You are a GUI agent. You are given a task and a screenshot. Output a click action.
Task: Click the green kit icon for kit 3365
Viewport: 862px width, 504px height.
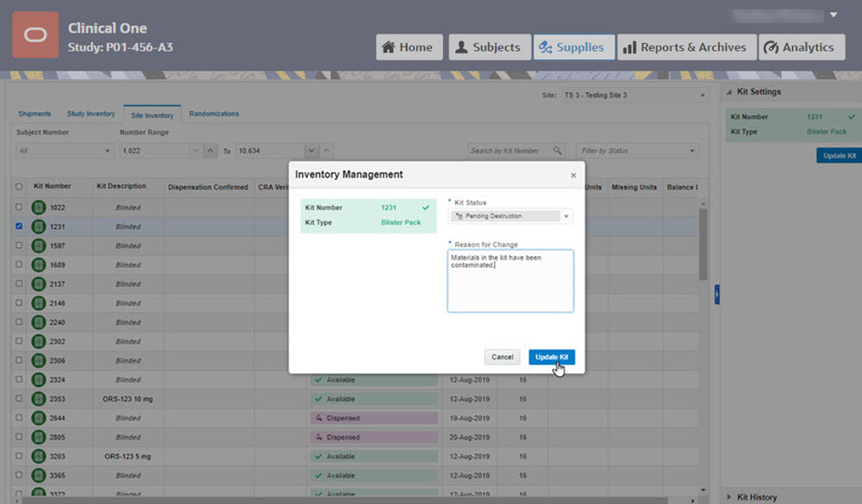pyautogui.click(x=39, y=476)
